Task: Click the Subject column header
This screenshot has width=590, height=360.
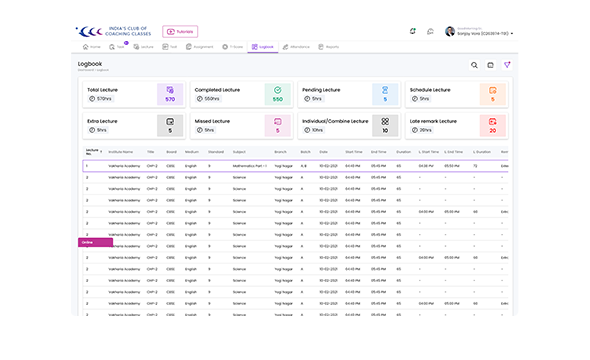Action: point(239,152)
